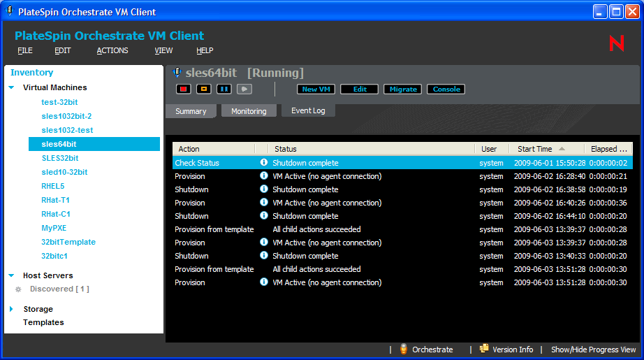644x360 pixels.
Task: Open the FILE menu
Action: point(25,50)
